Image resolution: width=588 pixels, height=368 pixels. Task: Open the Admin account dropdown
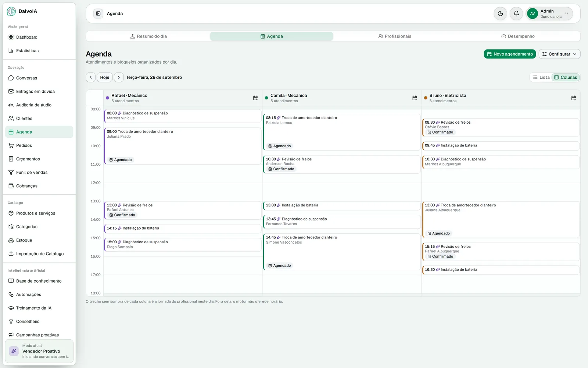point(549,14)
